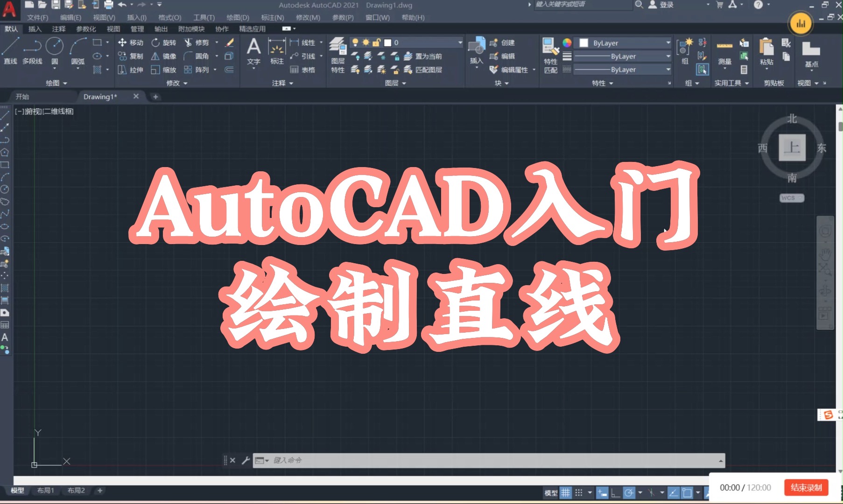843x504 pixels.
Task: Expand the 修改 panel
Action: pyautogui.click(x=177, y=83)
